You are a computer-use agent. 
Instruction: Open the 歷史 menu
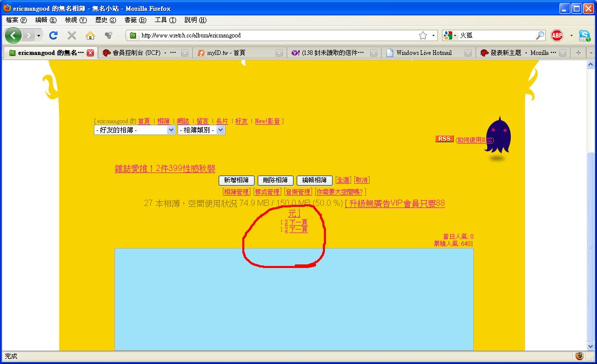(x=105, y=20)
